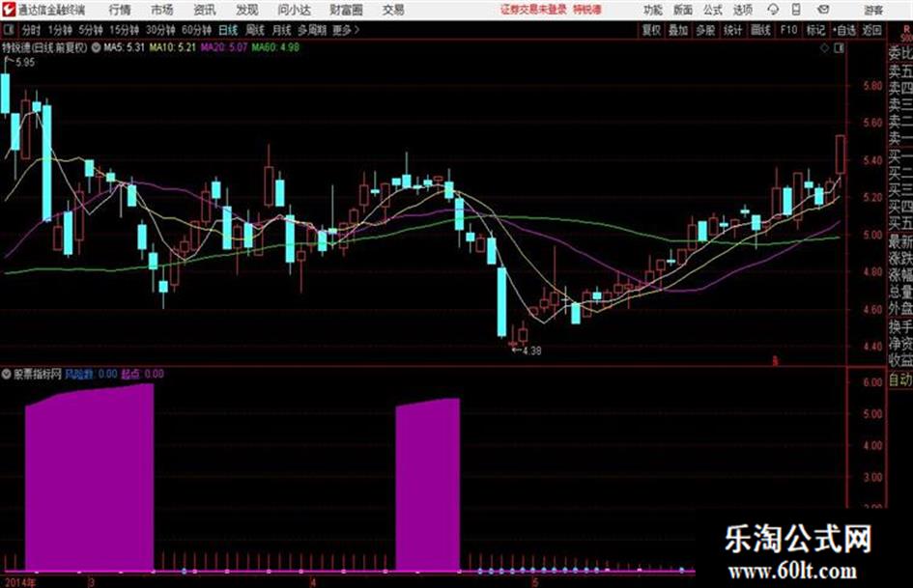Click the 画线 drawing toolbar button
Screen dimensions: 913x588
[760, 30]
